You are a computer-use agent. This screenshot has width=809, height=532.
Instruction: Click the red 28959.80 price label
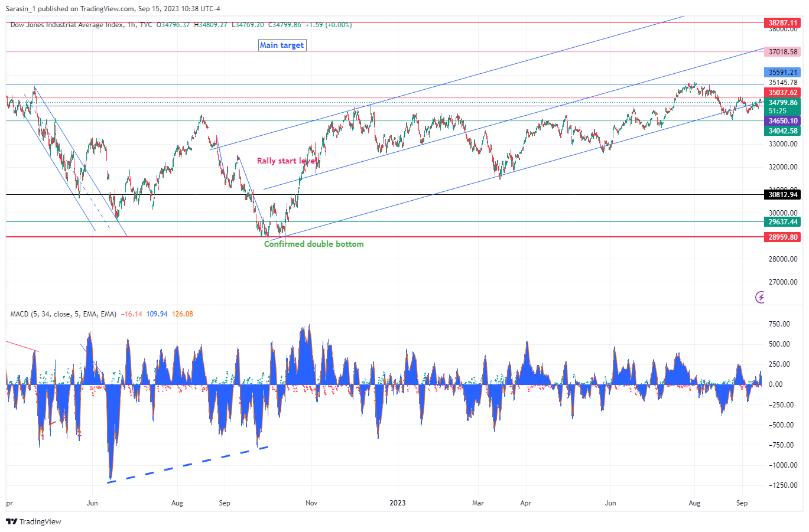(782, 237)
